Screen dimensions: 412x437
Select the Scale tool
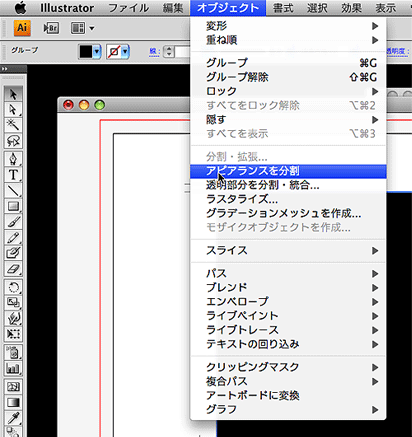(x=13, y=303)
